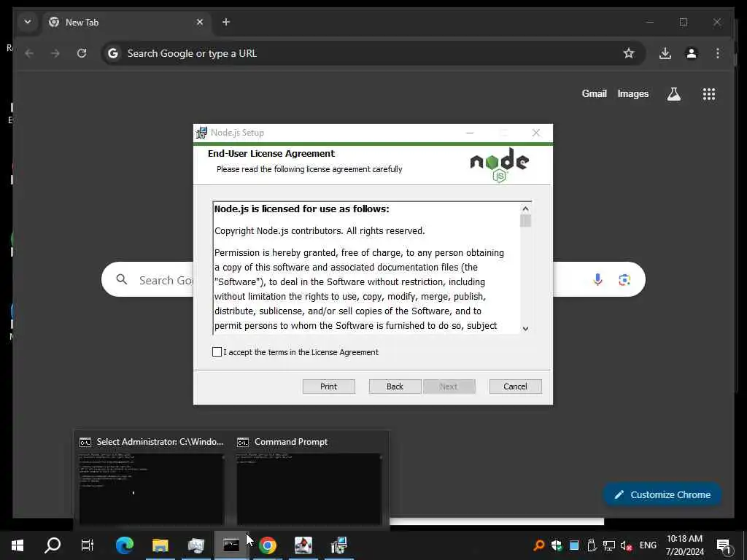The image size is (747, 560).
Task: Open Chrome three-dot menu
Action: (x=718, y=53)
